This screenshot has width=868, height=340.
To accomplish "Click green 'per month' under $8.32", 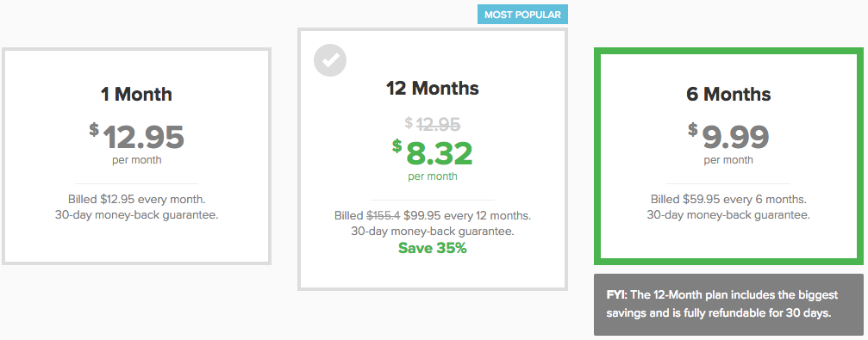I will tap(433, 176).
